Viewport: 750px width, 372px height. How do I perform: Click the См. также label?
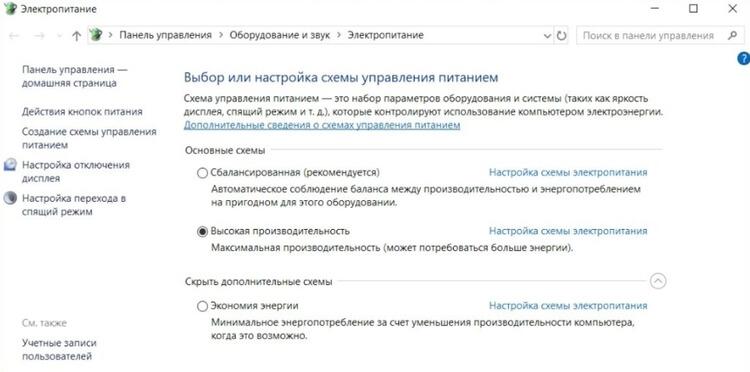pos(44,323)
